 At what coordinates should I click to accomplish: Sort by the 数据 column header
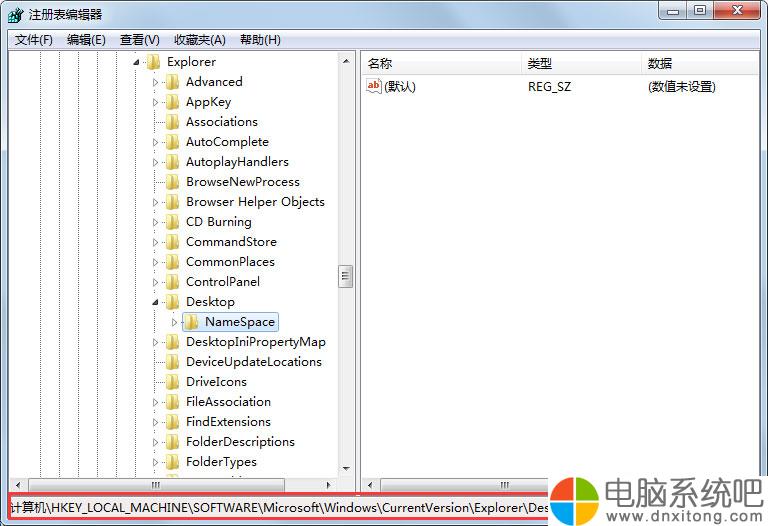(700, 63)
